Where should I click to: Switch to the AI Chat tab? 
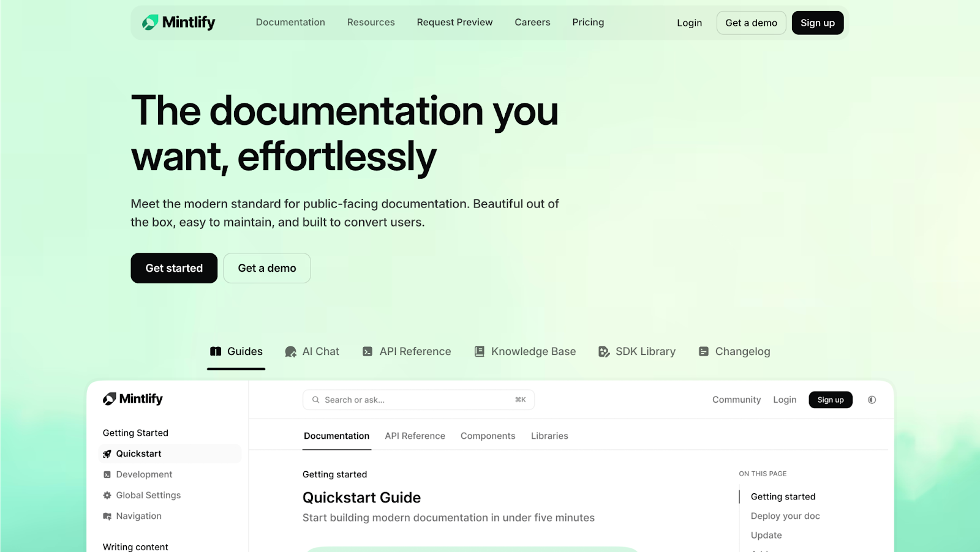[x=312, y=352]
